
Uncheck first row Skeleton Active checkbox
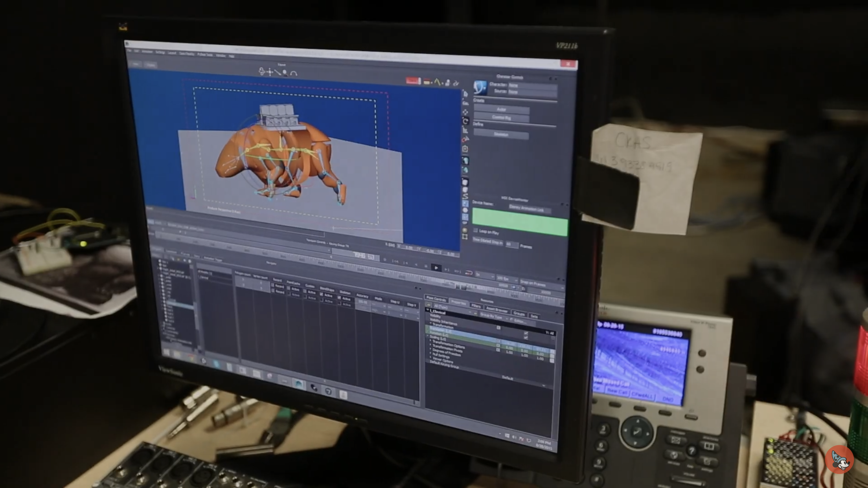(x=339, y=298)
